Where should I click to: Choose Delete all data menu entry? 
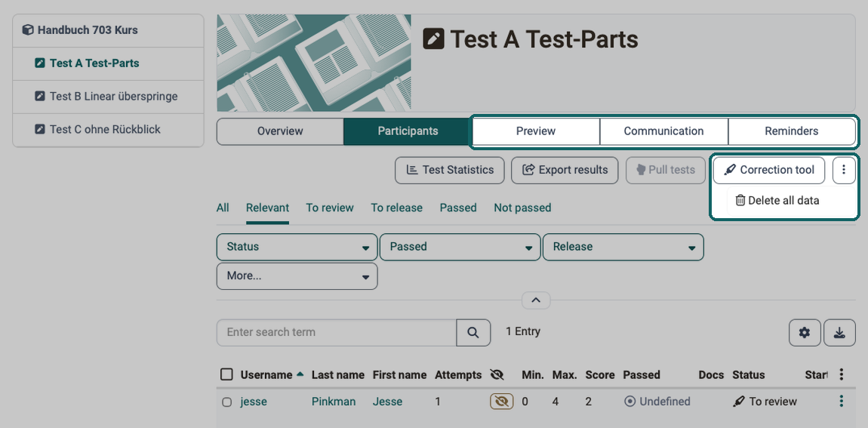click(x=777, y=201)
